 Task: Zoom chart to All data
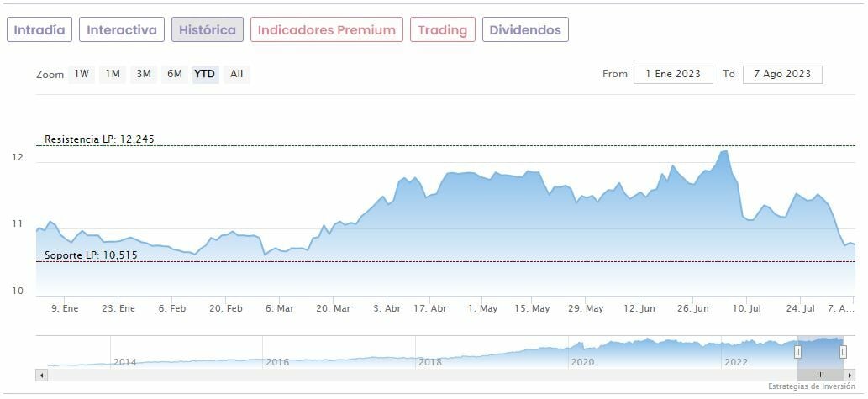pos(237,74)
